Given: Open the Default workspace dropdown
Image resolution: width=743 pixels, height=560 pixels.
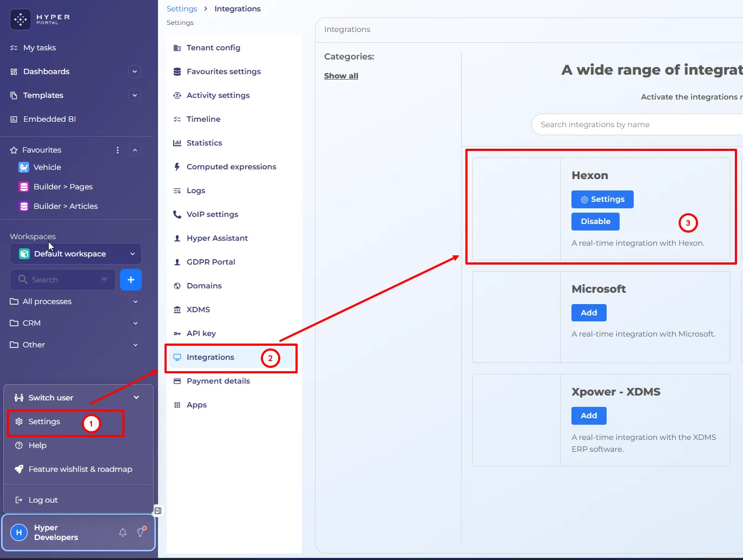Looking at the screenshot, I should coord(76,254).
